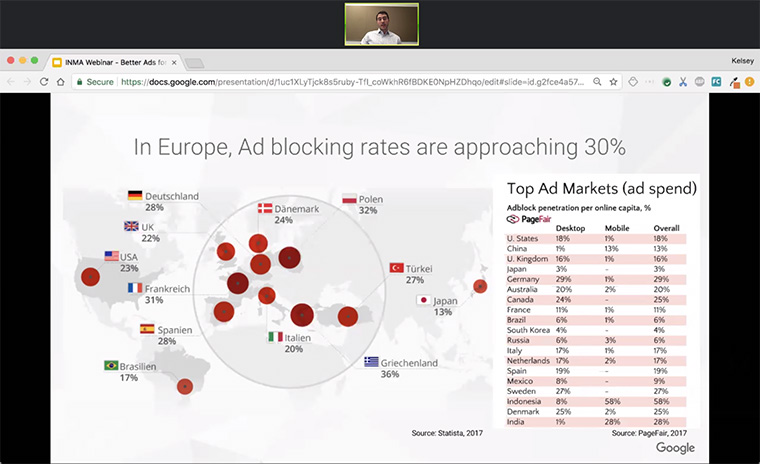Viewport: 760px width, 464px height.
Task: Go to the home page icon
Action: (x=61, y=81)
